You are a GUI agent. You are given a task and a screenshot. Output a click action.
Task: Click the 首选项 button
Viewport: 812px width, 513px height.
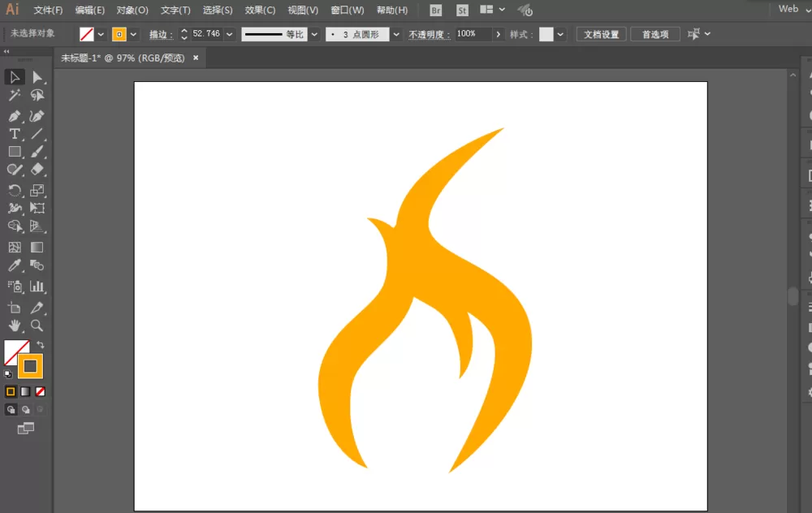click(x=655, y=34)
